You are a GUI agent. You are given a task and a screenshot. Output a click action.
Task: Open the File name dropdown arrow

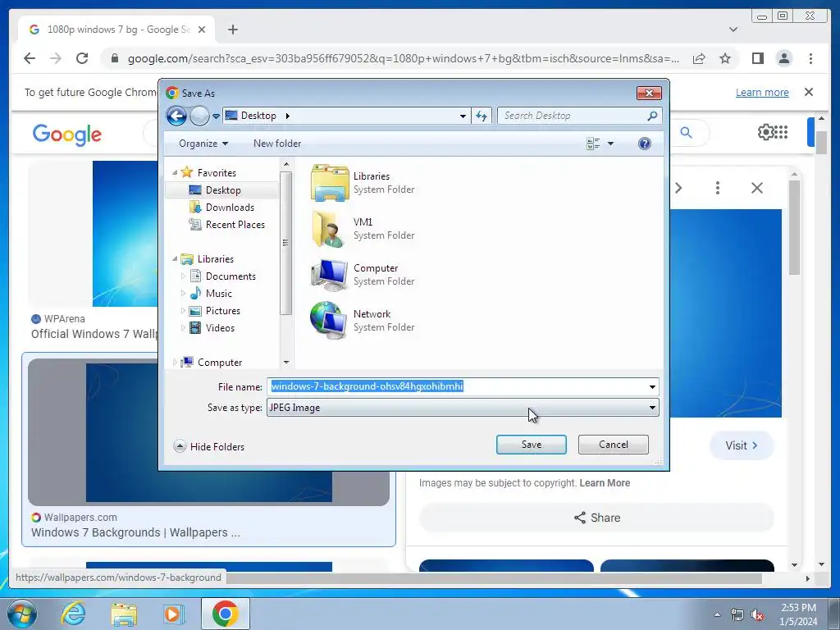pos(652,387)
